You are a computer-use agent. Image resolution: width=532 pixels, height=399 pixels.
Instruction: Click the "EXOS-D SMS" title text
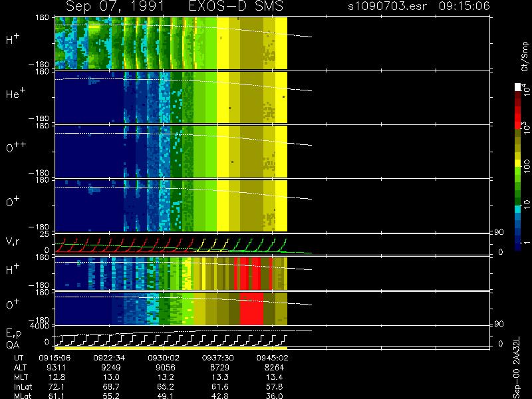coord(236,6)
